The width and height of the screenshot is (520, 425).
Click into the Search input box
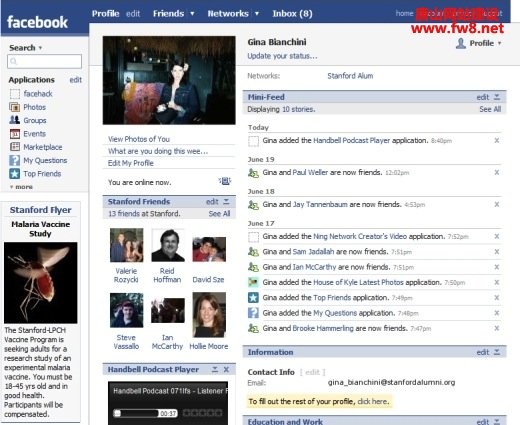tap(44, 61)
